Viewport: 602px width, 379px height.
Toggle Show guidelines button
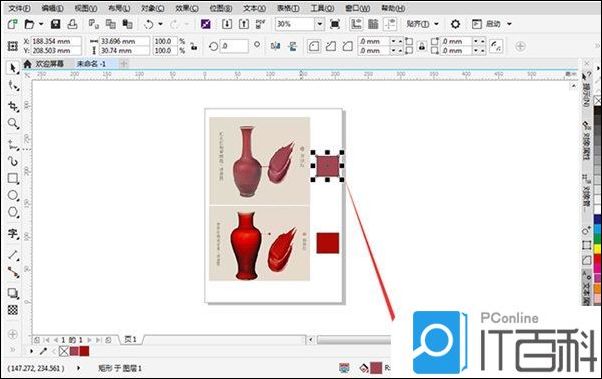click(x=390, y=24)
